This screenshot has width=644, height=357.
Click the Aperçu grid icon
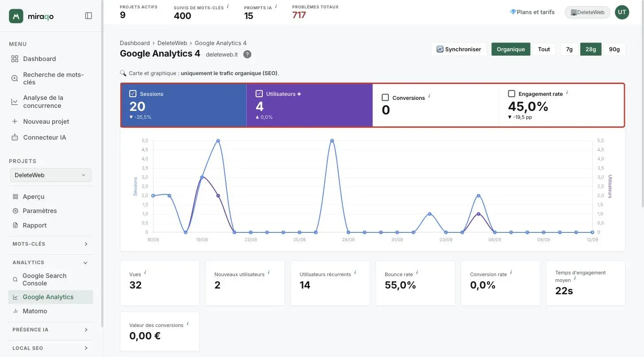pos(15,197)
